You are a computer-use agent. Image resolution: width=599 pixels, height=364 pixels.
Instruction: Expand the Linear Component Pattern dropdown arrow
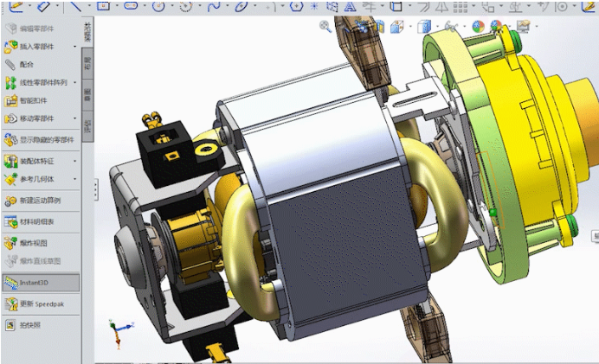click(x=74, y=82)
